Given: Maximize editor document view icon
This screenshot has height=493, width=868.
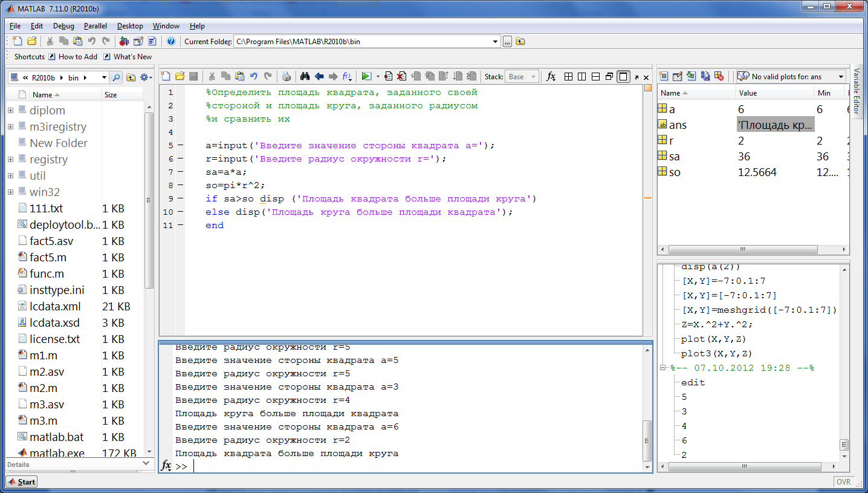Looking at the screenshot, I should pos(624,76).
